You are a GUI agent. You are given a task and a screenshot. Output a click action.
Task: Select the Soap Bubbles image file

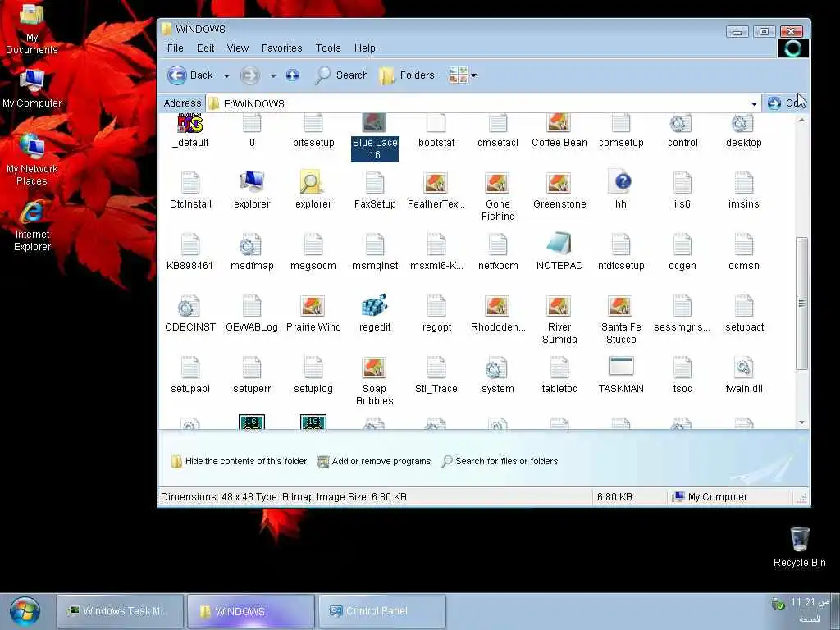click(x=374, y=379)
